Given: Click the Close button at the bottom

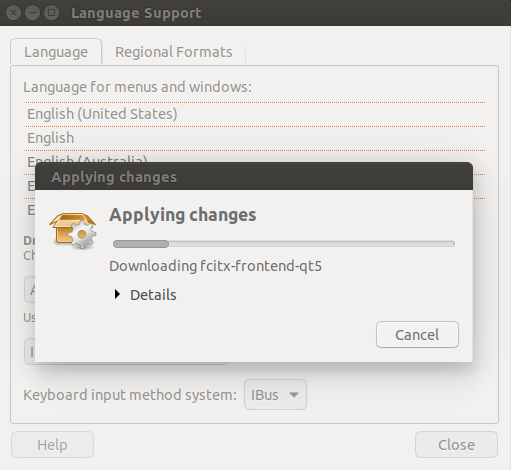Looking at the screenshot, I should 456,445.
